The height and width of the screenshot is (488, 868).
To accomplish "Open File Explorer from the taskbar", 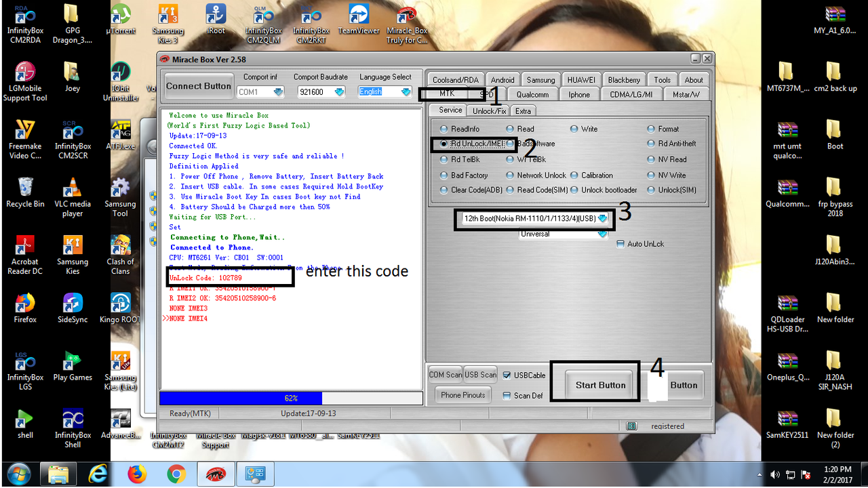I will 59,474.
